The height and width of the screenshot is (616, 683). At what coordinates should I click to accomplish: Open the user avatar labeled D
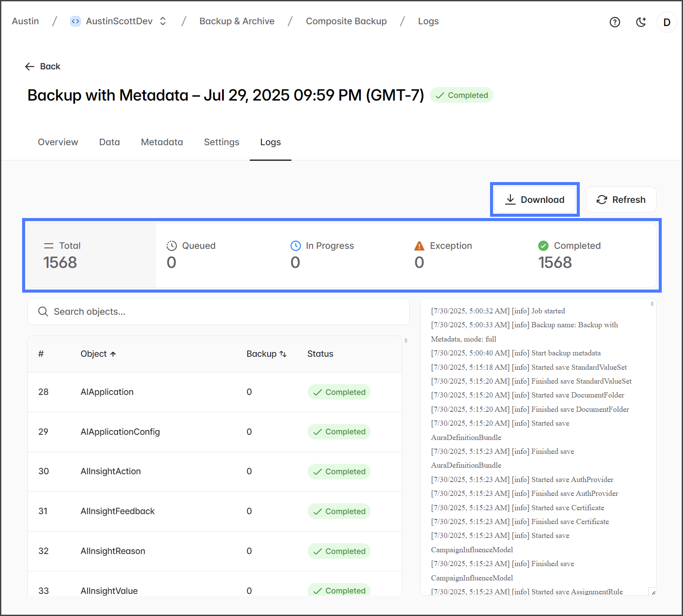pos(667,22)
